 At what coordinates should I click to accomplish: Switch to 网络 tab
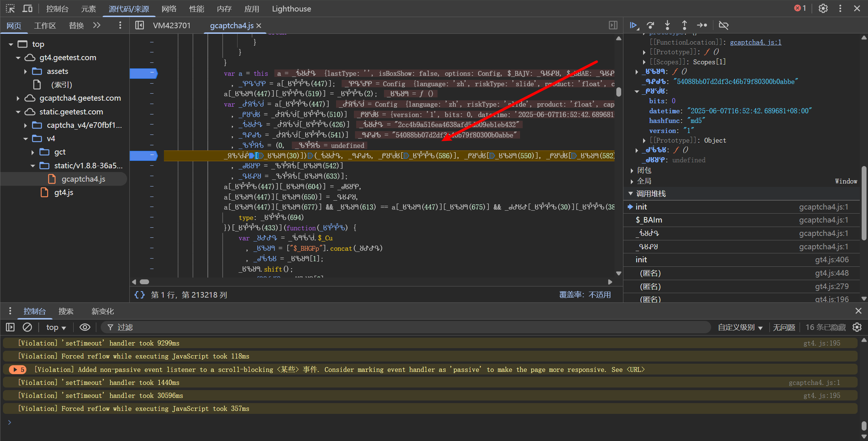(x=169, y=9)
